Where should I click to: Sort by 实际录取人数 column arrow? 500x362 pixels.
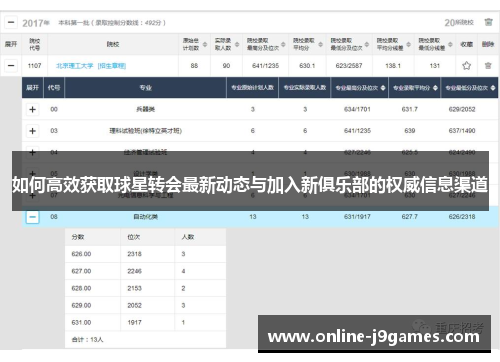click(x=237, y=44)
